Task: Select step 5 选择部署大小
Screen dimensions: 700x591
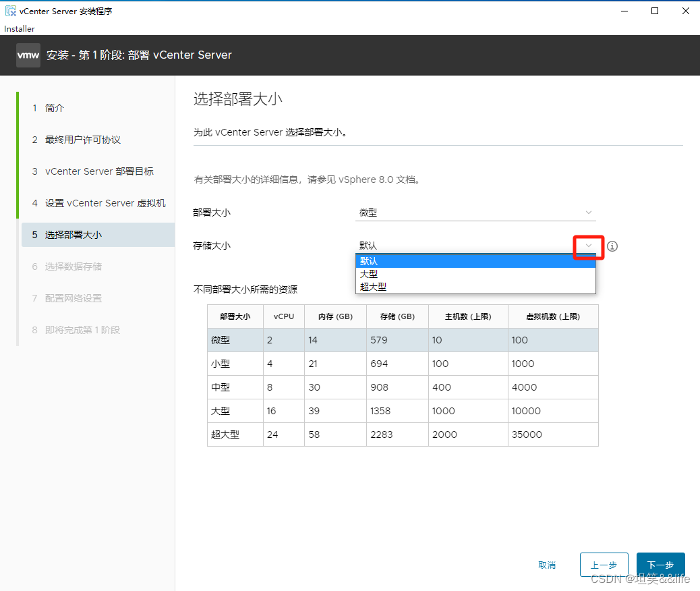Action: (98, 235)
